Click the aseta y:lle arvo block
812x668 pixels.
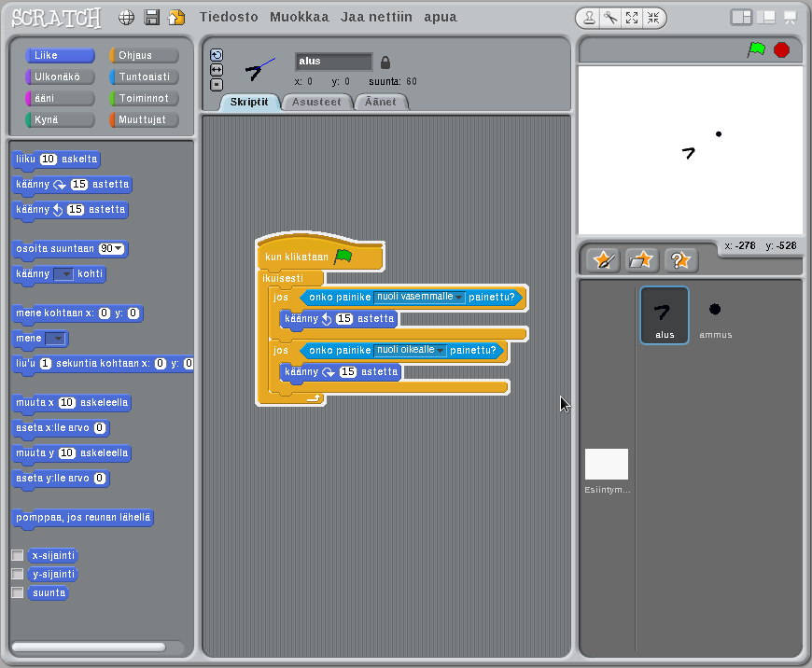[61, 479]
